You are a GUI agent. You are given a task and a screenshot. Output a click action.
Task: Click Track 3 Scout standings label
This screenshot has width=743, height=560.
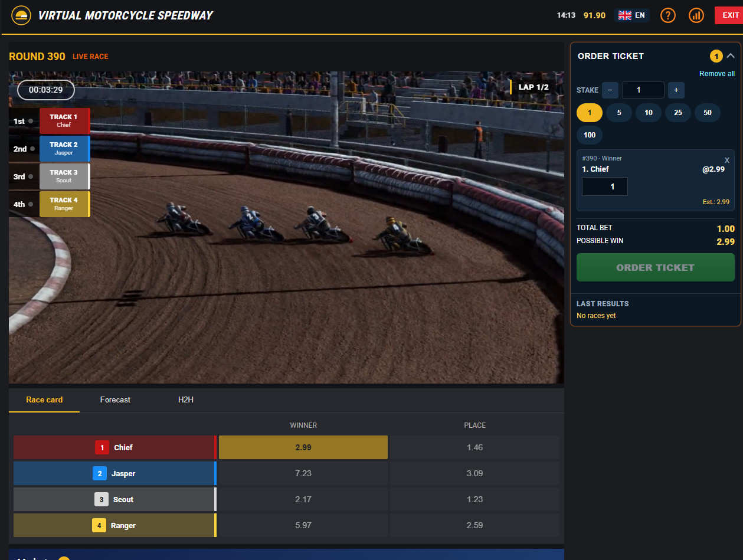[x=64, y=176]
